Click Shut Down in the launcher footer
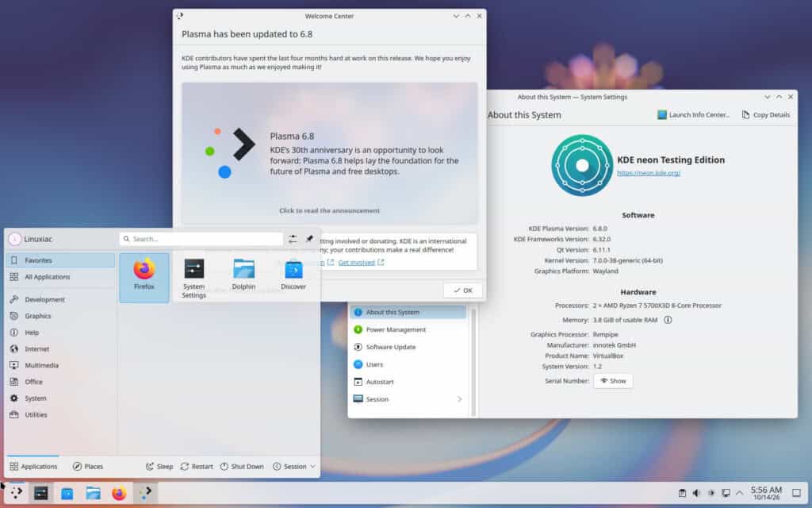Image resolution: width=812 pixels, height=508 pixels. pyautogui.click(x=242, y=467)
